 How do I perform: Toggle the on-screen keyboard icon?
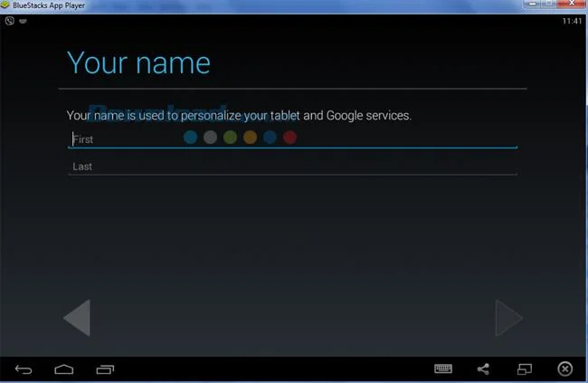tap(443, 369)
